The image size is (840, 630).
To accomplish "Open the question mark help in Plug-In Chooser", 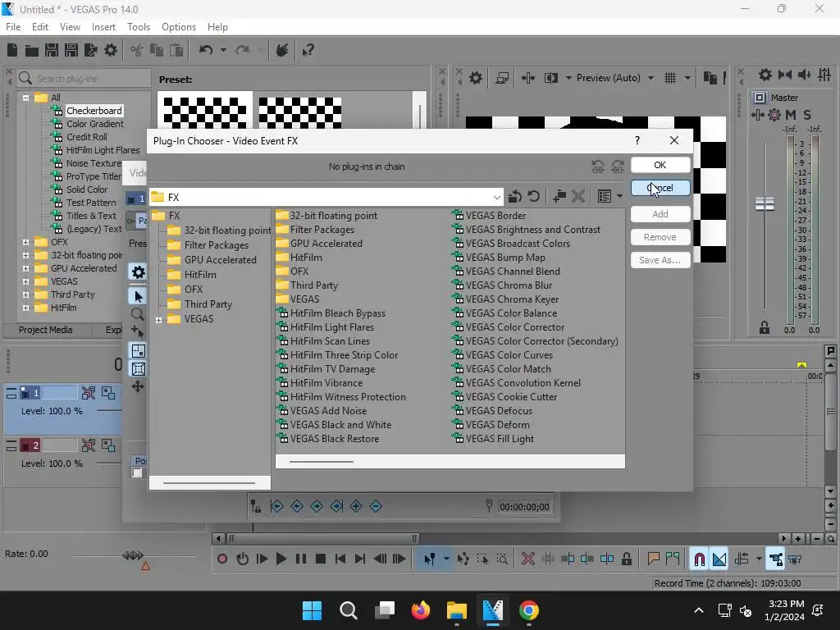I will pyautogui.click(x=637, y=140).
